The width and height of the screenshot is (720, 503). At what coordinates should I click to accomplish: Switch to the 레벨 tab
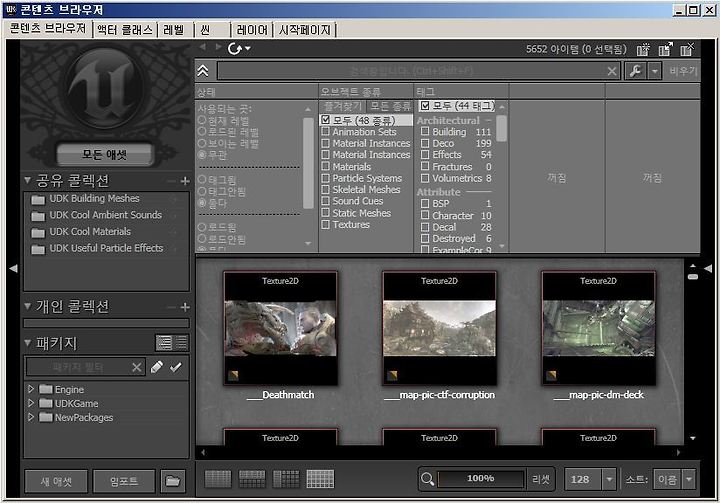pos(174,30)
